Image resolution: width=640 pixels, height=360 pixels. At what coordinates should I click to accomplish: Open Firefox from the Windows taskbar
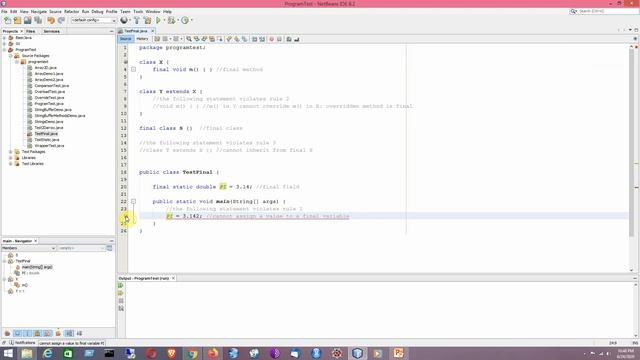pyautogui.click(x=213, y=353)
